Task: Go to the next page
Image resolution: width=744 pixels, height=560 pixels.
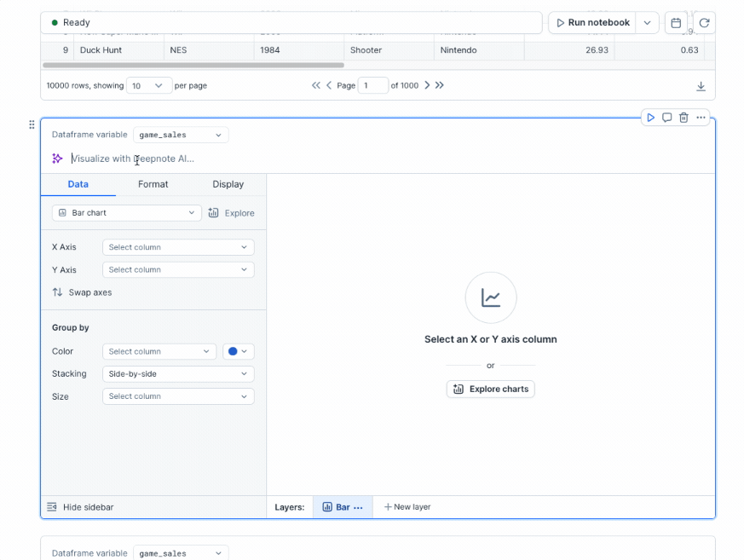Action: click(x=427, y=85)
